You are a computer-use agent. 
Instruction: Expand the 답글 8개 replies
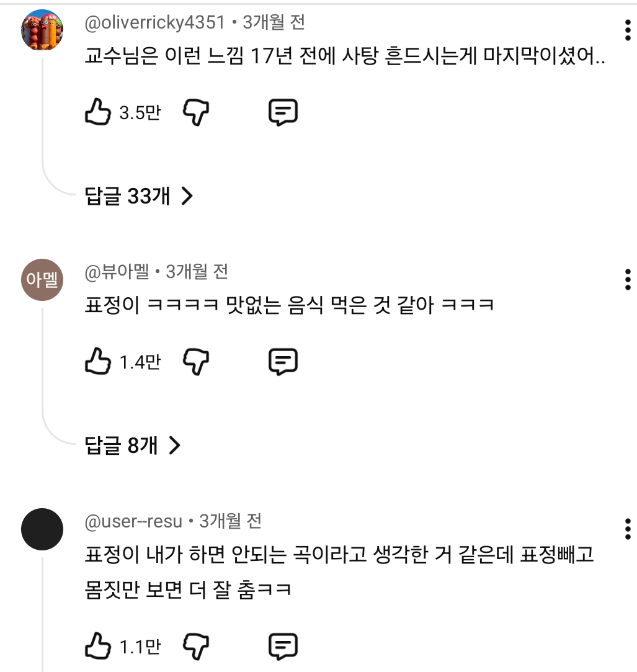(x=132, y=445)
